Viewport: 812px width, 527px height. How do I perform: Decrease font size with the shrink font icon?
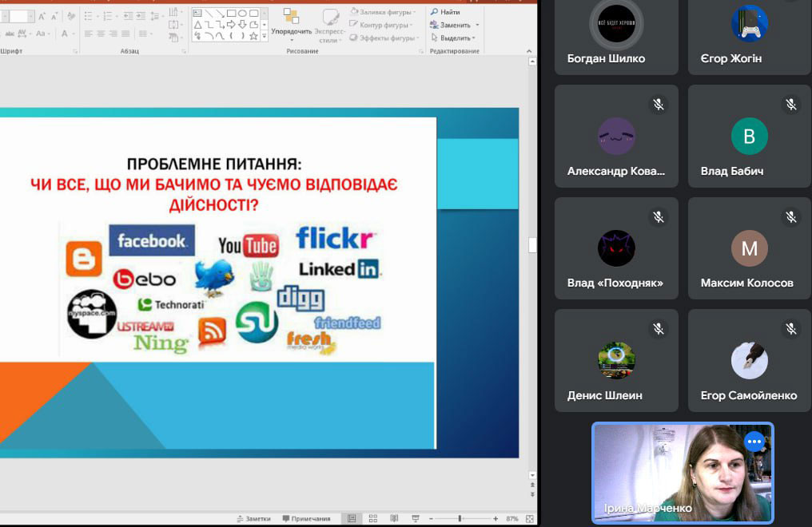[x=55, y=17]
